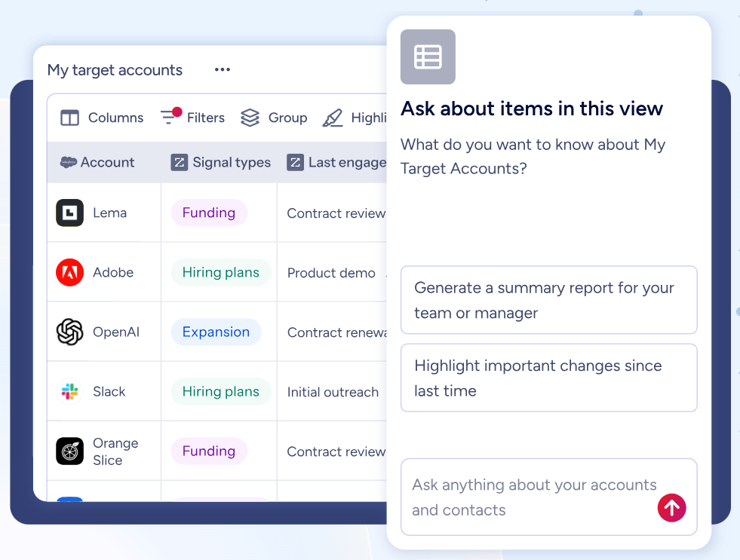The image size is (740, 560).
Task: Click the ZoomInfo icon beside Signal types
Action: click(180, 163)
